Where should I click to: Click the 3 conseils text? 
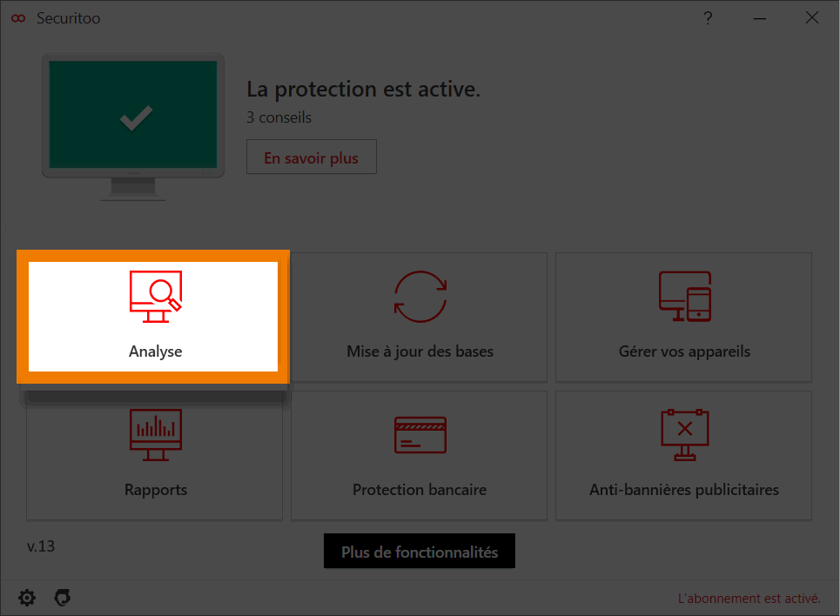[279, 117]
